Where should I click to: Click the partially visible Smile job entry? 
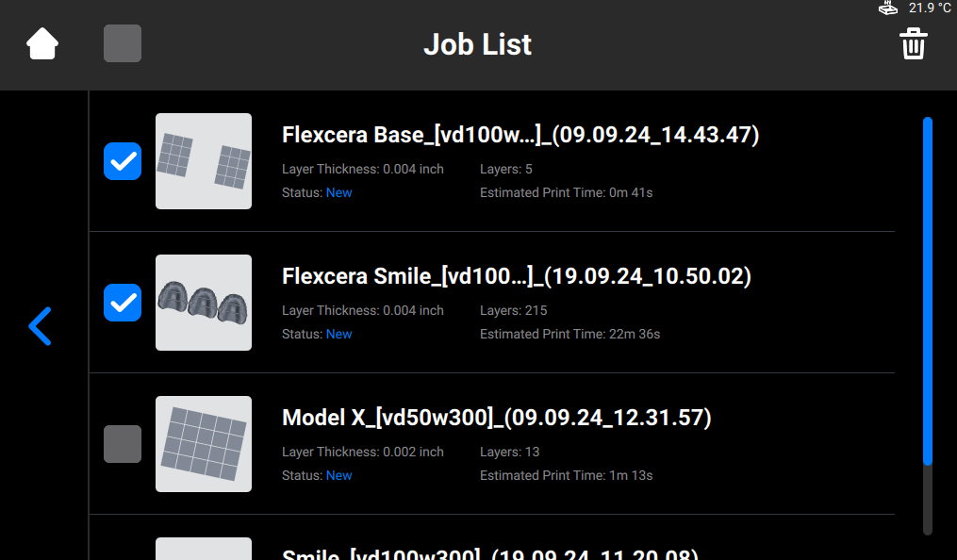click(x=490, y=552)
